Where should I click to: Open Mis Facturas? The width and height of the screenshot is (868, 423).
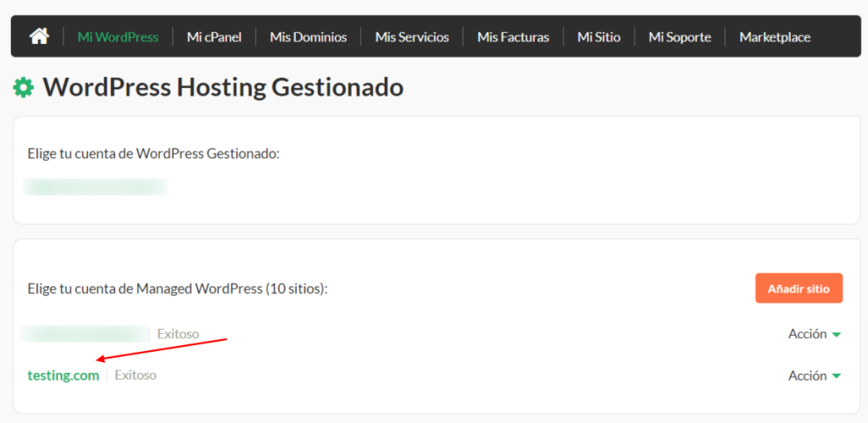(513, 37)
